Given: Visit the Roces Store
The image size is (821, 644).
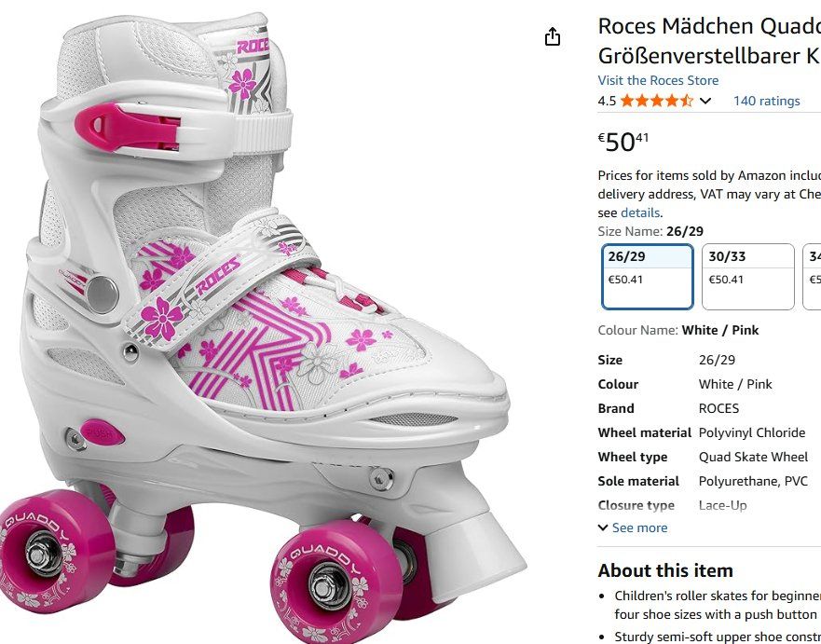Looking at the screenshot, I should [659, 80].
